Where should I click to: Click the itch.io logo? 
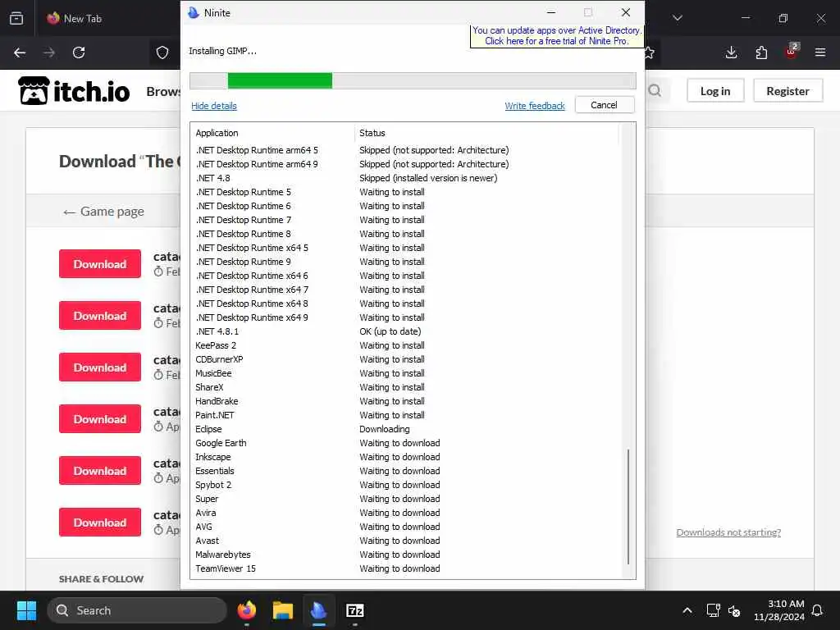[74, 90]
